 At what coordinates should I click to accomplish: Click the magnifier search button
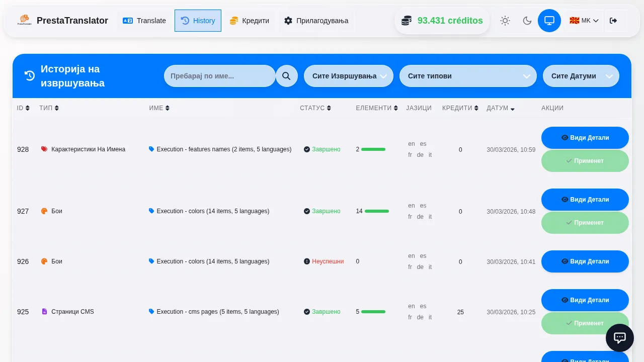click(x=286, y=76)
